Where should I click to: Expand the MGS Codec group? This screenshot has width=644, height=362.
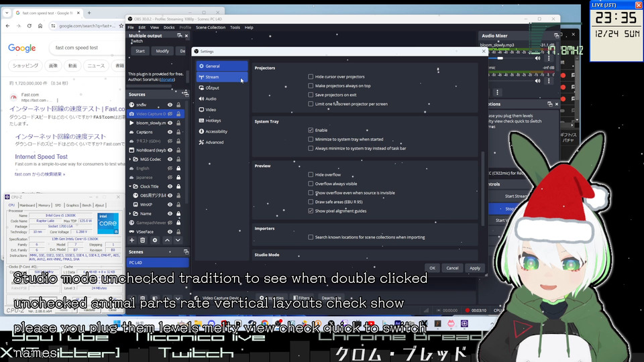(130, 160)
